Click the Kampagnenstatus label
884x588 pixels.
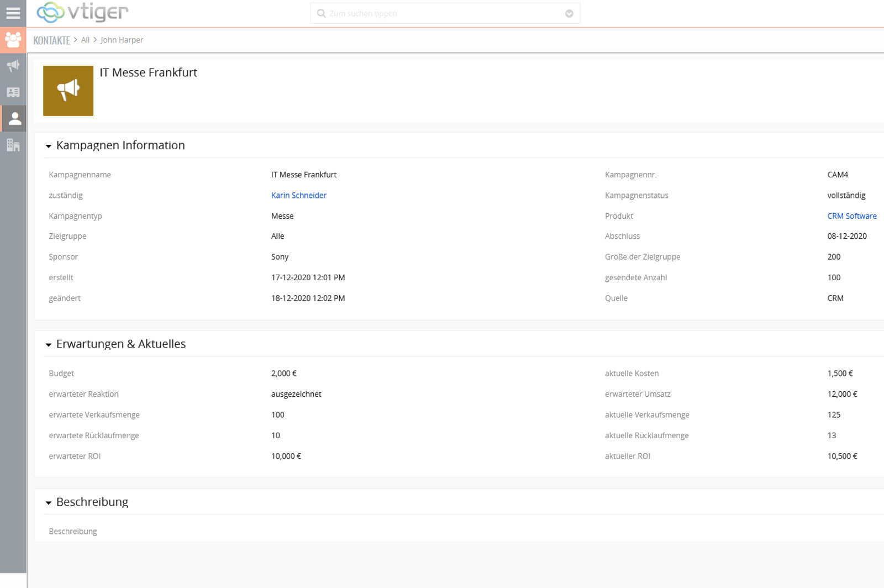tap(636, 195)
